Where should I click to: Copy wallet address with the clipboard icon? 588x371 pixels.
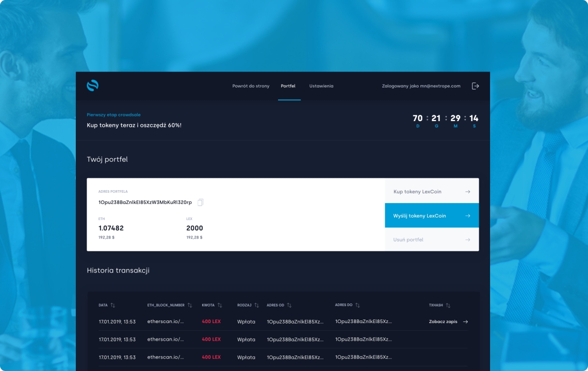[x=200, y=203]
